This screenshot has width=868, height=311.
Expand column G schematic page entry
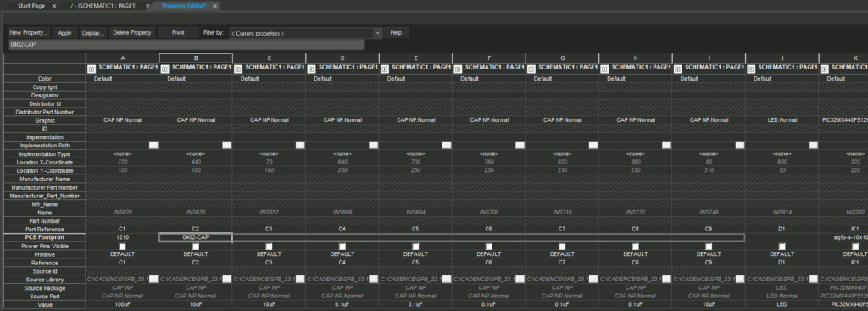[x=531, y=69]
